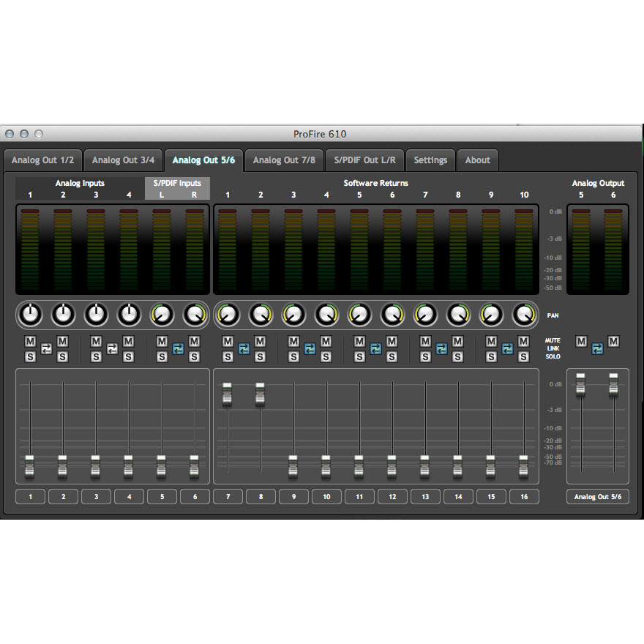
Task: Solo the S/PDIF Input R channel
Action: [x=194, y=357]
